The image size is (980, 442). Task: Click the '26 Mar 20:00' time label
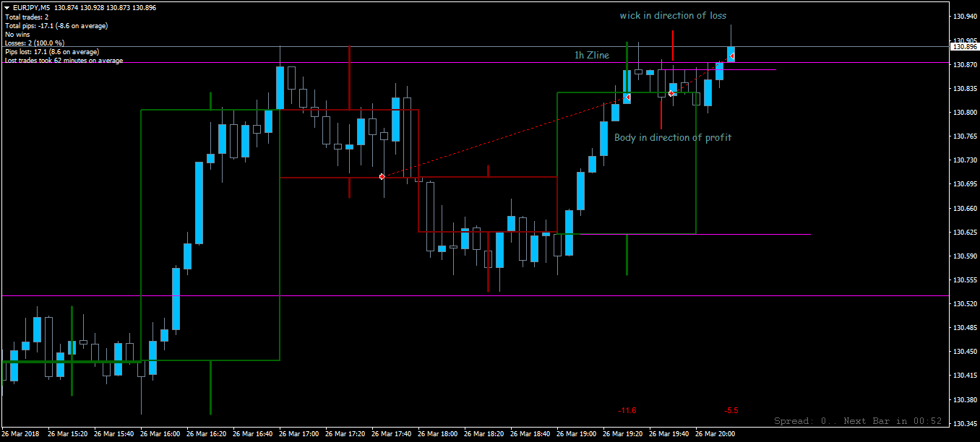(x=715, y=435)
